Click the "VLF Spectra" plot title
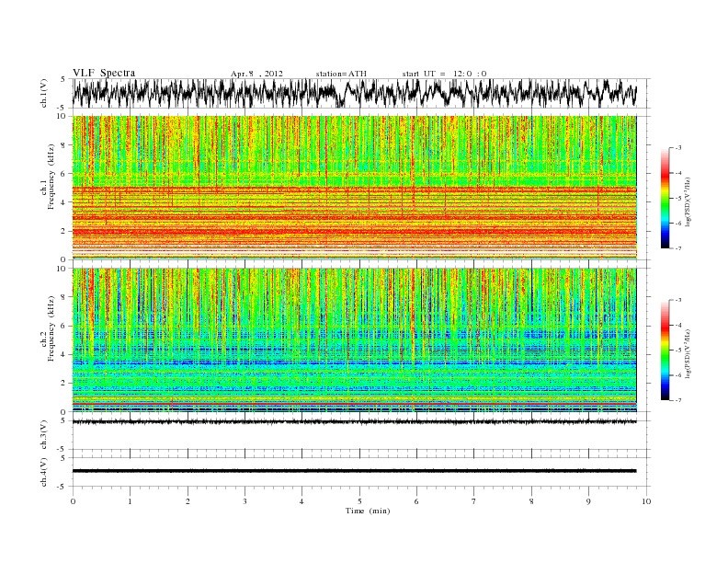 tap(104, 73)
